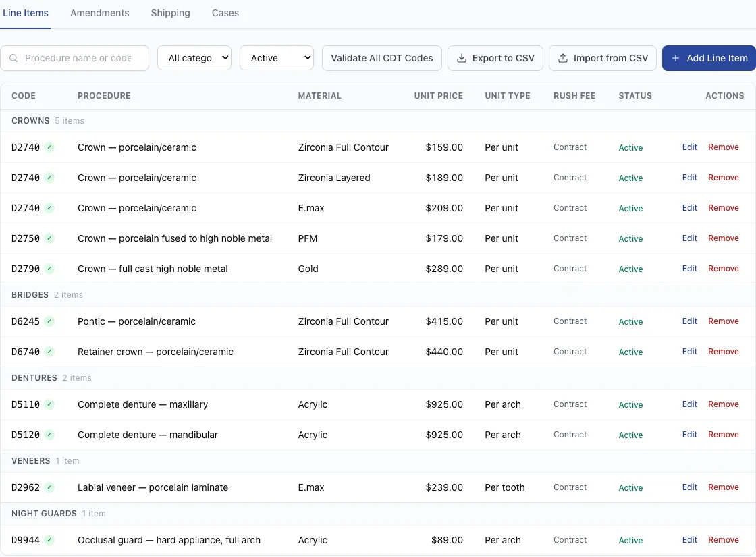
Task: Click the Import from CSV upload icon
Action: pyautogui.click(x=563, y=58)
